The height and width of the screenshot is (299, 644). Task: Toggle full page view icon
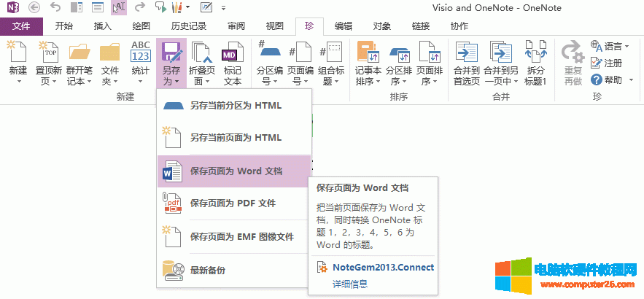pyautogui.click(x=97, y=7)
